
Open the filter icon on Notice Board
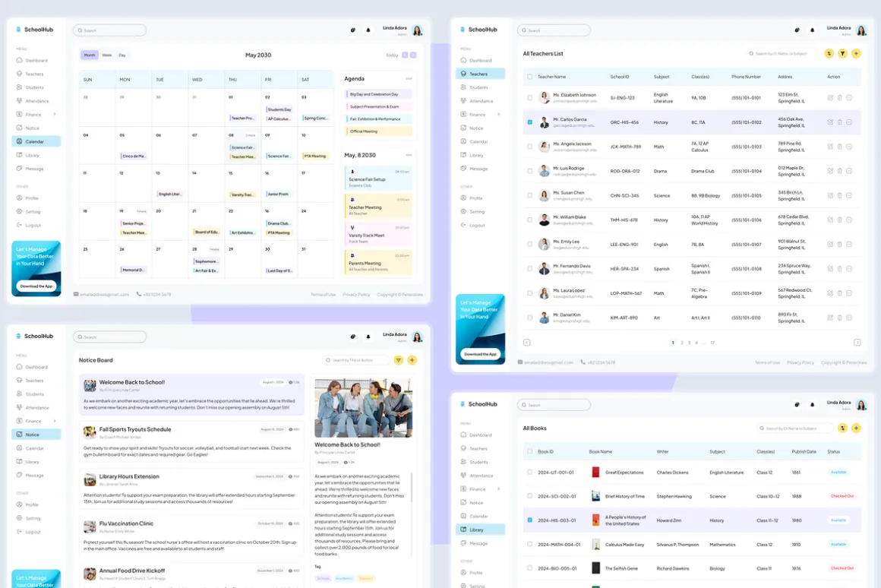[x=399, y=360]
